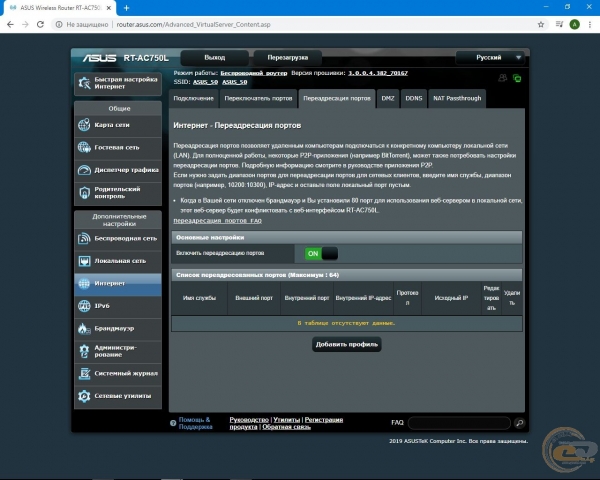
Task: Open the Карта сети sidebar icon
Action: 84,125
